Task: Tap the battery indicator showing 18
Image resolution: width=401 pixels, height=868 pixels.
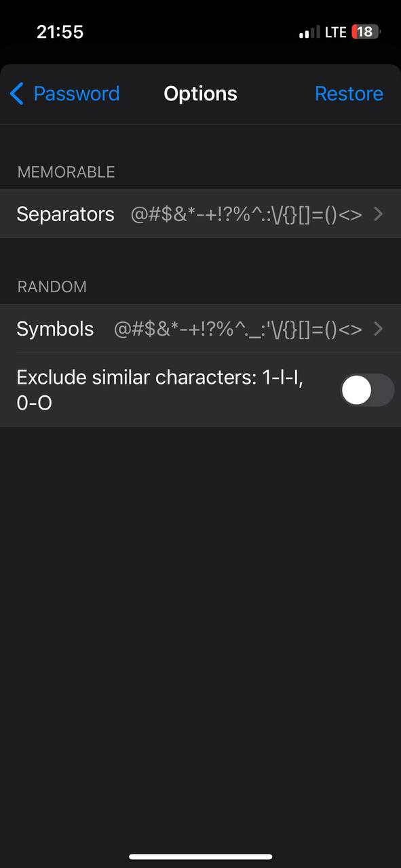Action: [366, 32]
